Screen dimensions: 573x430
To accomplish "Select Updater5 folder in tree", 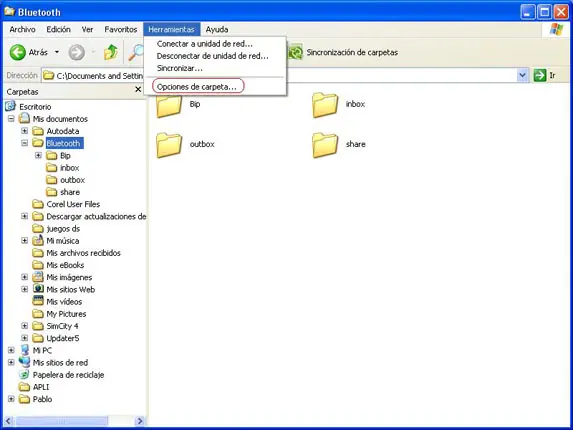I will 62,338.
